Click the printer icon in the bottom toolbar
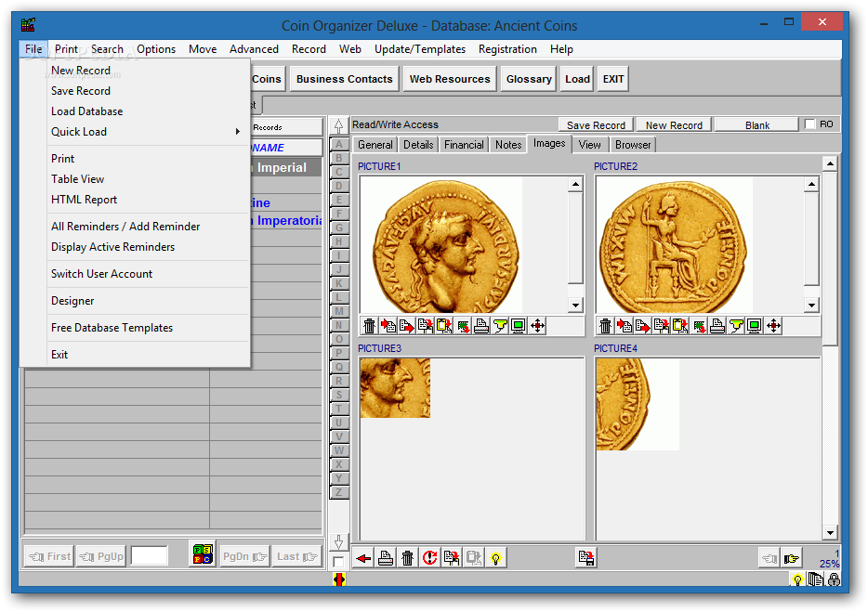This screenshot has height=612, width=868. pyautogui.click(x=386, y=558)
